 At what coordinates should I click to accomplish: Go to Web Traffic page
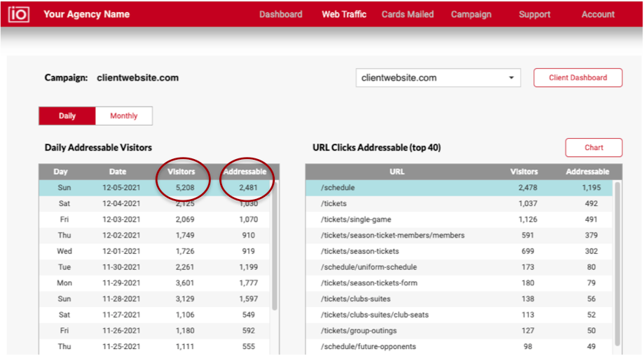pyautogui.click(x=343, y=14)
